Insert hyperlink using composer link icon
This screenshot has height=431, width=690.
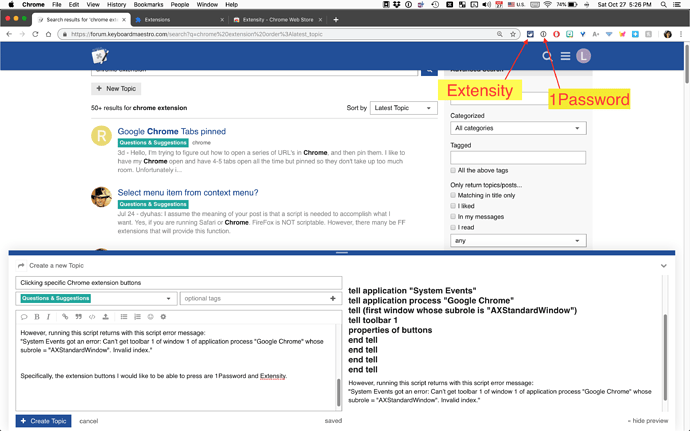pos(65,317)
